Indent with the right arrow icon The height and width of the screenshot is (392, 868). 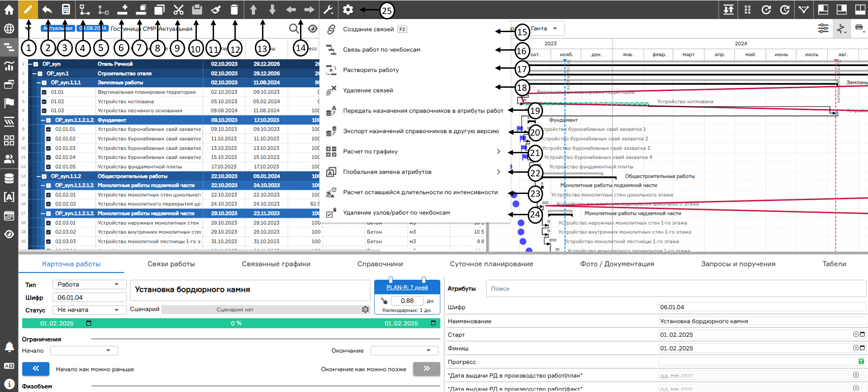pos(309,9)
